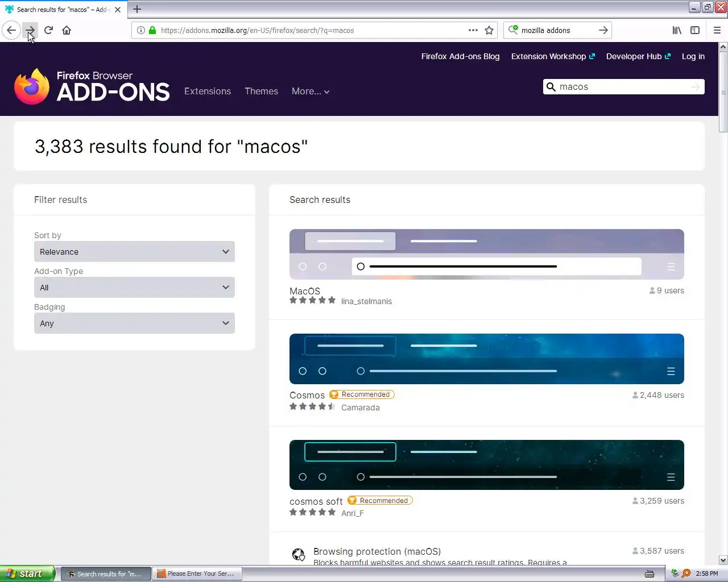This screenshot has width=728, height=582.
Task: Open a new tab with plus button
Action: pos(137,9)
